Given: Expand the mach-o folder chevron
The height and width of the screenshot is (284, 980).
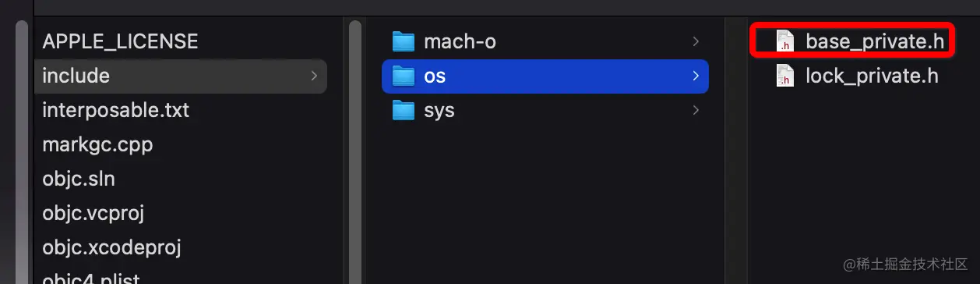Looking at the screenshot, I should point(695,41).
